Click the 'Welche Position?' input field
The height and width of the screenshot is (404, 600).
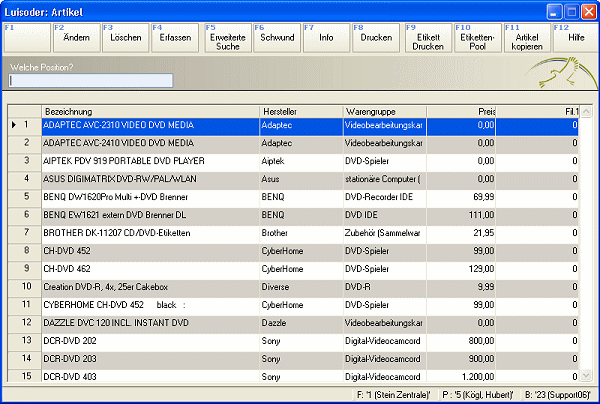90,81
